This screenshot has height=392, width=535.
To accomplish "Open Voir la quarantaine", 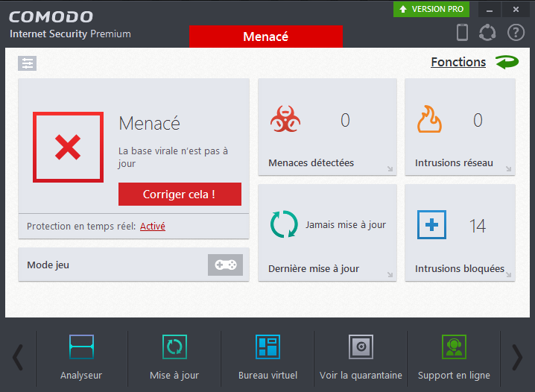I will coord(361,357).
